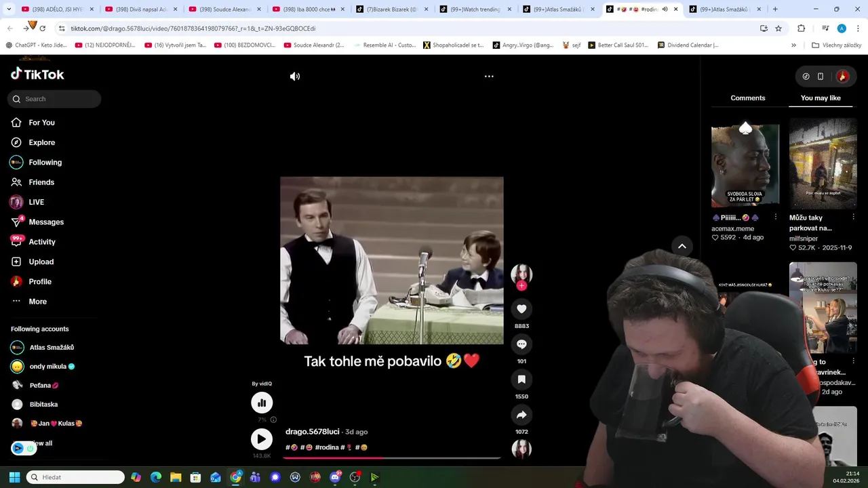868x488 pixels.
Task: Go to previous video with up chevron
Action: tap(682, 247)
